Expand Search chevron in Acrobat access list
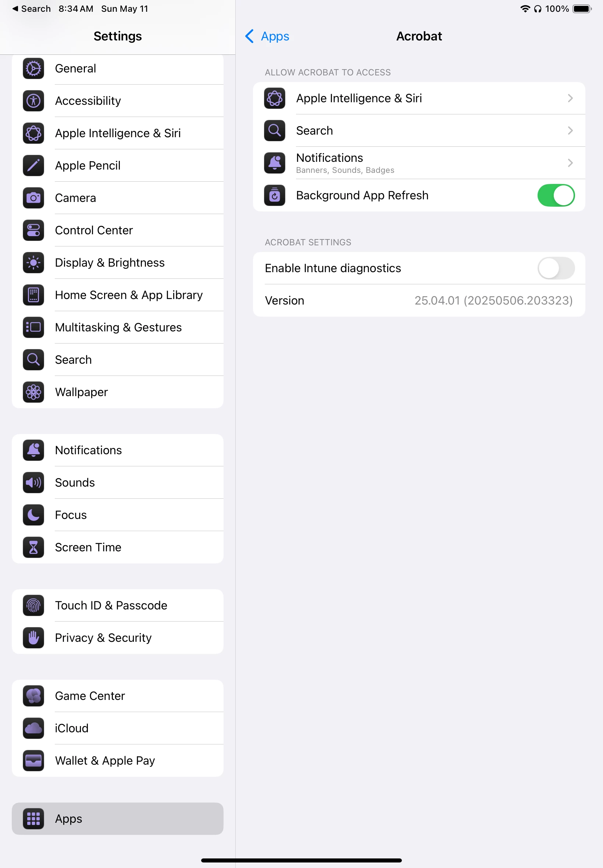Viewport: 603px width, 868px height. point(570,131)
